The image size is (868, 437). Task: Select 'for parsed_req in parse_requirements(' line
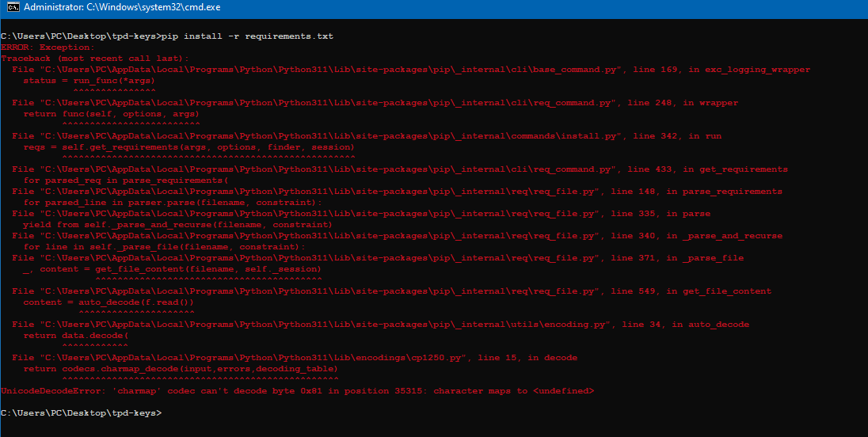coord(126,180)
